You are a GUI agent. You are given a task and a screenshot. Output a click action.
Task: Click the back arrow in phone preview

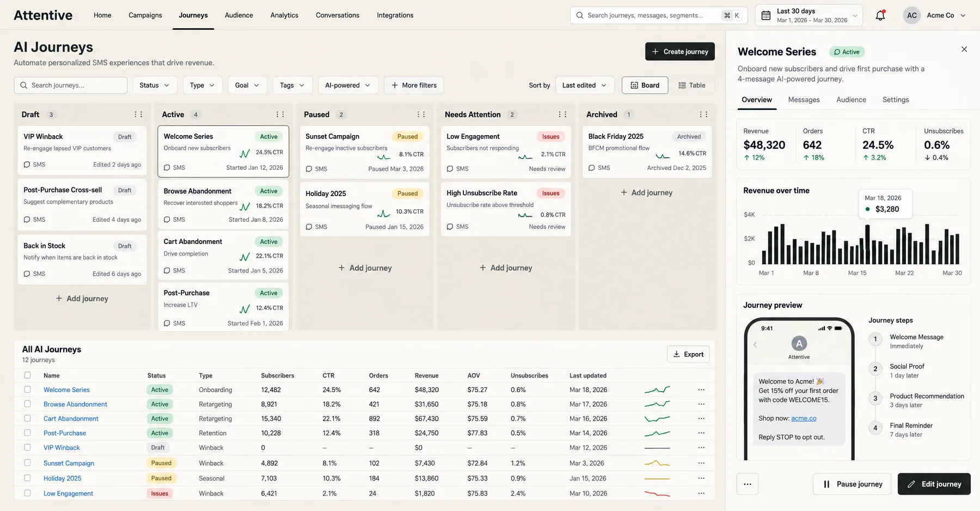pos(755,344)
